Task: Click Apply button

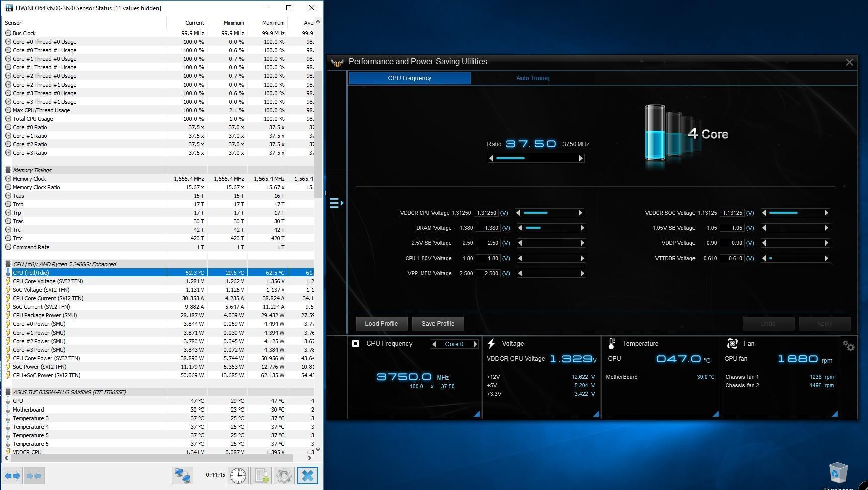Action: tap(825, 324)
